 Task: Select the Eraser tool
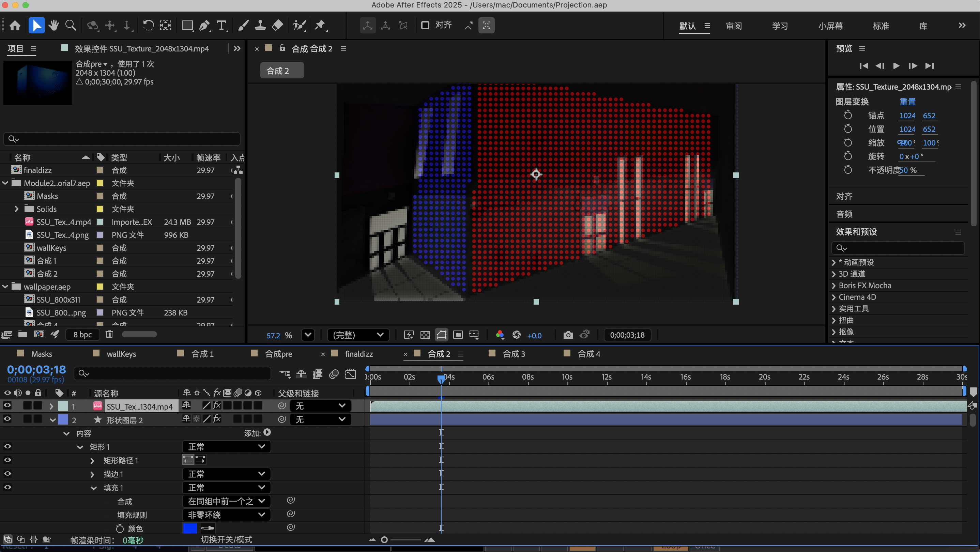277,26
